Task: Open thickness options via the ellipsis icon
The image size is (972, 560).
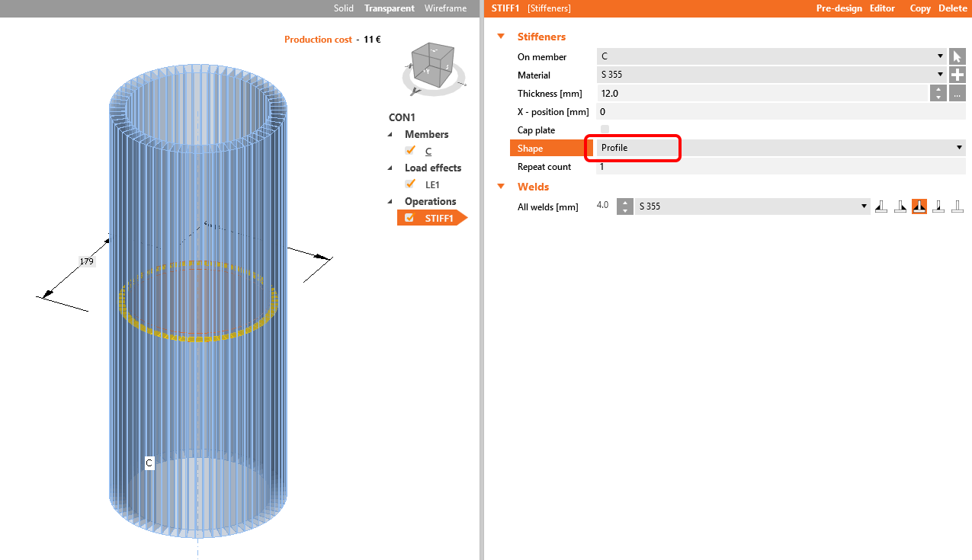Action: click(x=958, y=92)
